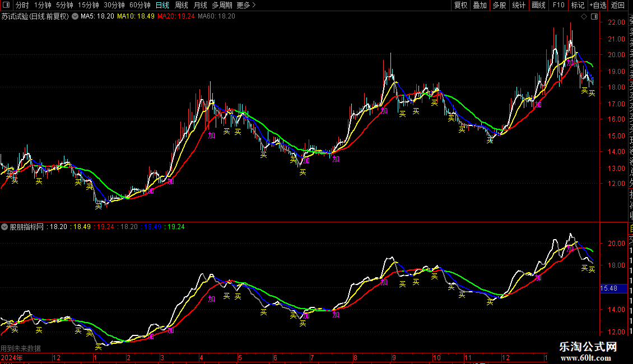Click the 19.00 price axis label

(x=616, y=72)
